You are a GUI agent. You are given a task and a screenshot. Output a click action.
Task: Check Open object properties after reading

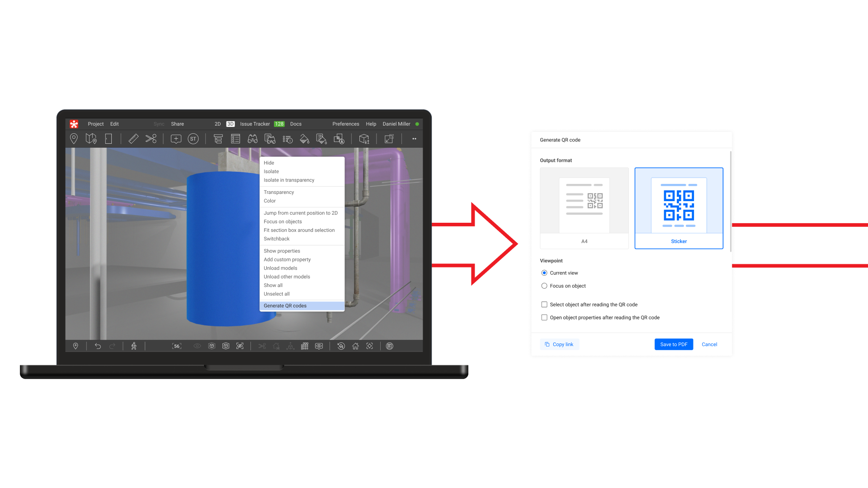pyautogui.click(x=544, y=318)
